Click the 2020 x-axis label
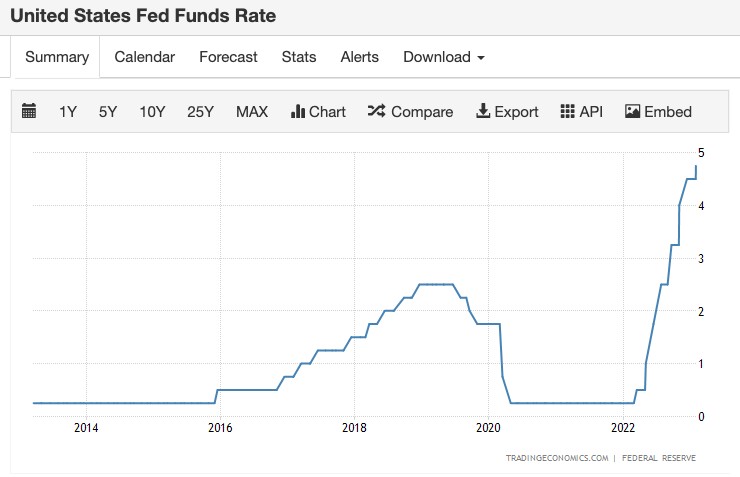 488,428
